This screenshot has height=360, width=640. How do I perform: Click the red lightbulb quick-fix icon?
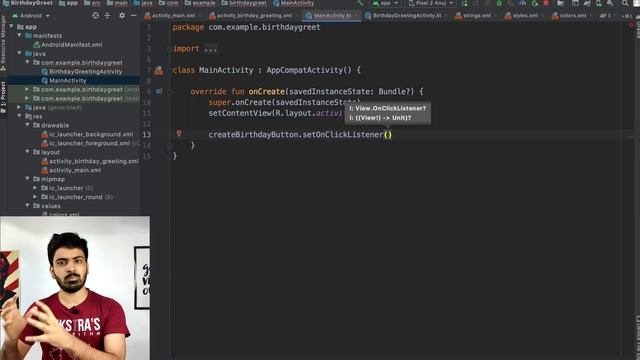pyautogui.click(x=179, y=133)
